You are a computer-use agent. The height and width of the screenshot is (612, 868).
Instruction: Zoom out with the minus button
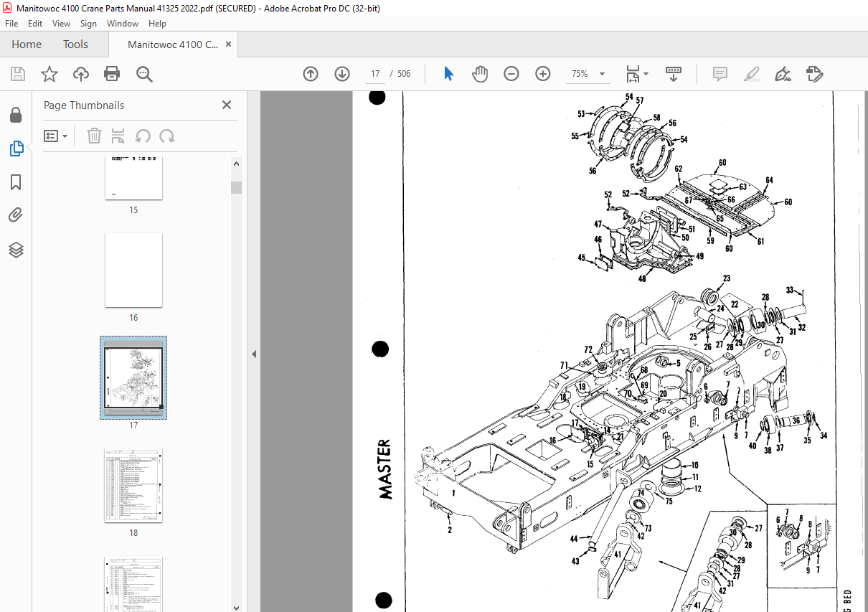click(511, 74)
